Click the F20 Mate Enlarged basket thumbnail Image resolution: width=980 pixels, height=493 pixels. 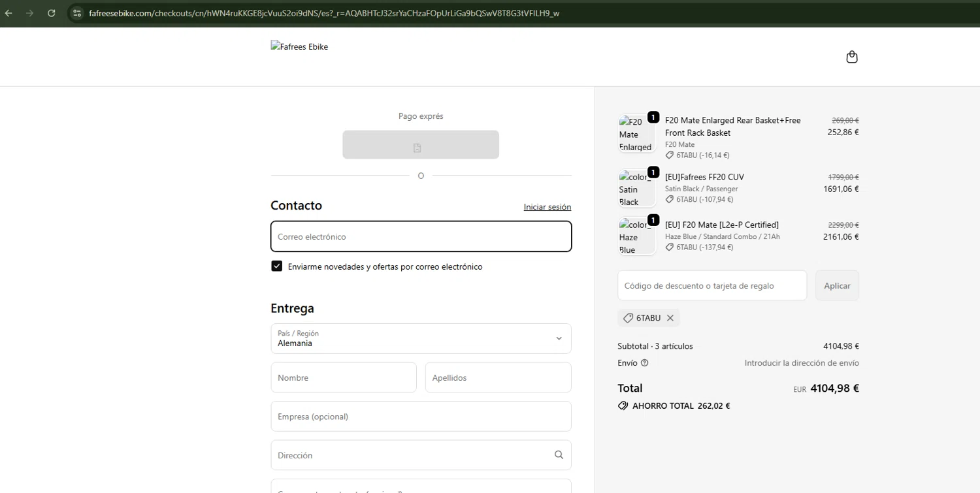click(636, 134)
